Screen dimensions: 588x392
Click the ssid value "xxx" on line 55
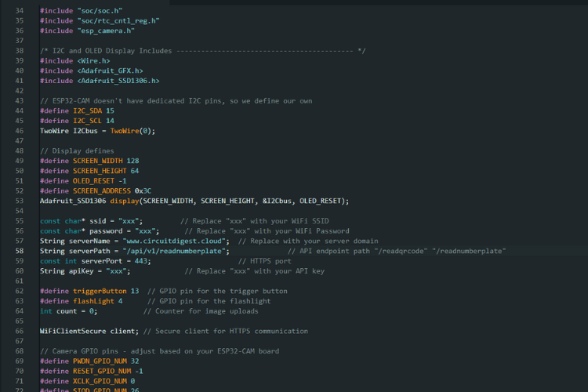coord(129,221)
